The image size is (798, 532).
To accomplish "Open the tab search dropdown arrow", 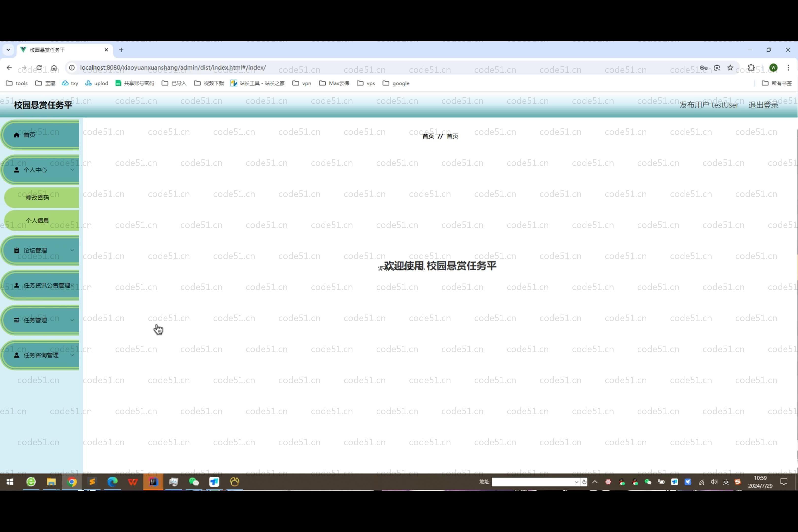I will click(8, 50).
